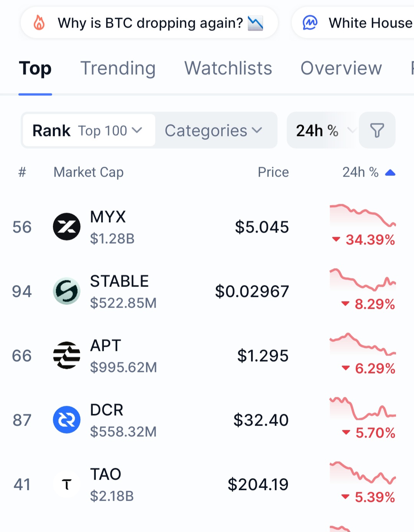Sort by Market Cap column header

(x=89, y=172)
